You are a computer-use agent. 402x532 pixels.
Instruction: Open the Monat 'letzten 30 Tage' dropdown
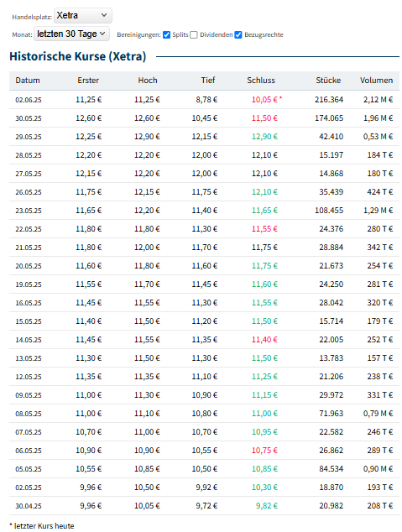[71, 34]
